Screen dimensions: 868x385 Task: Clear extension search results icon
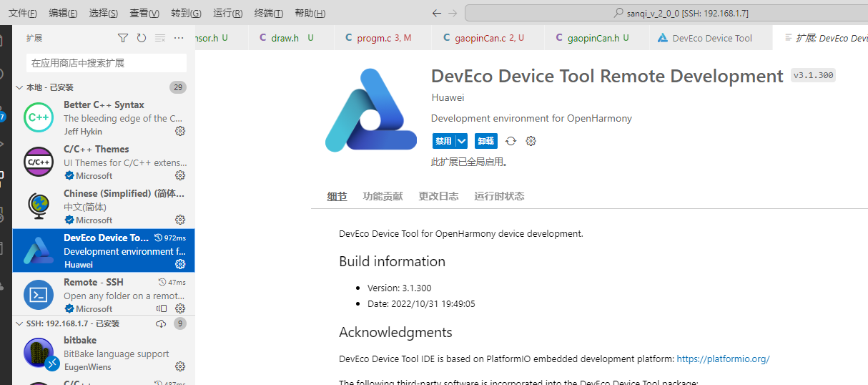click(x=160, y=38)
